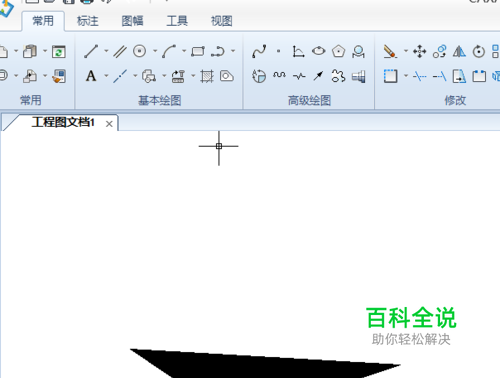Select the hole/circle sector tool in advanced drawing
Screen dimensions: 500x378
(259, 76)
